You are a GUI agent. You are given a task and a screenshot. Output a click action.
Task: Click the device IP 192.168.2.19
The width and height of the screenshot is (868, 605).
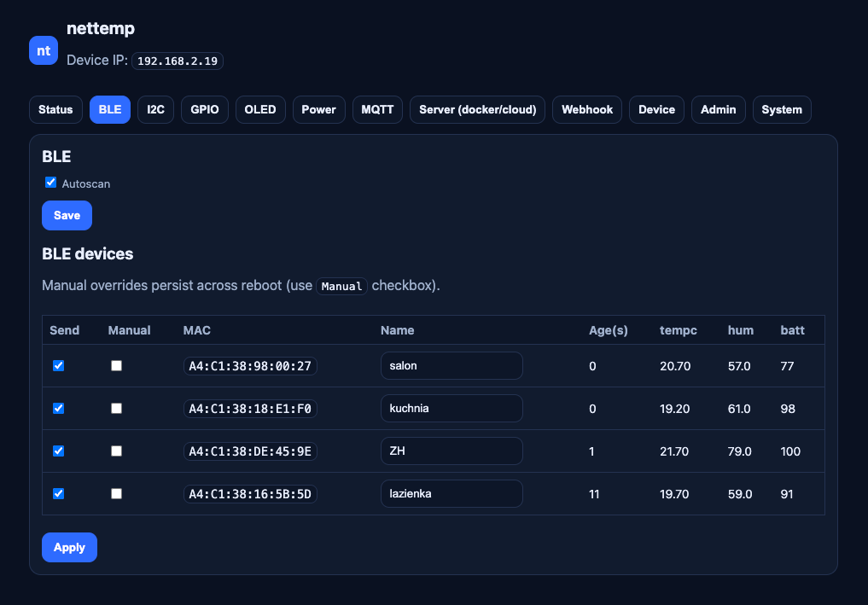pyautogui.click(x=178, y=61)
